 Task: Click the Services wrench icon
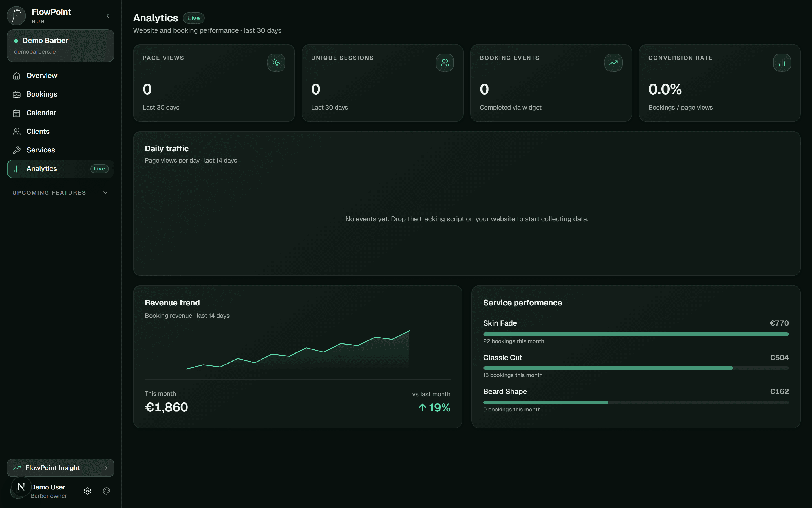coord(16,150)
